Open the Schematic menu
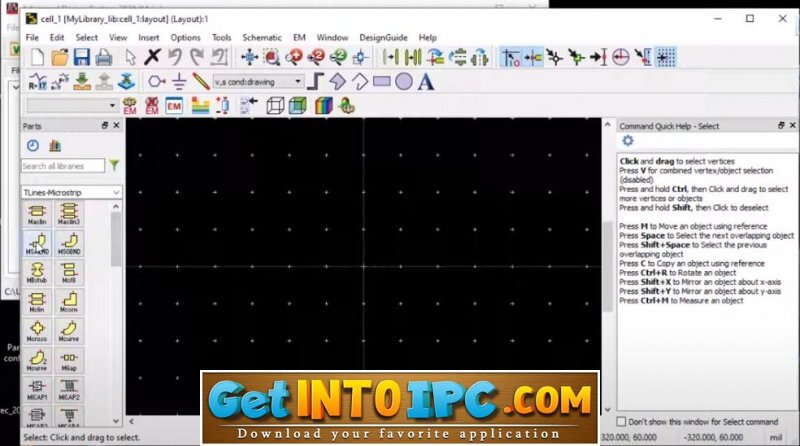This screenshot has width=800, height=446. pos(262,37)
